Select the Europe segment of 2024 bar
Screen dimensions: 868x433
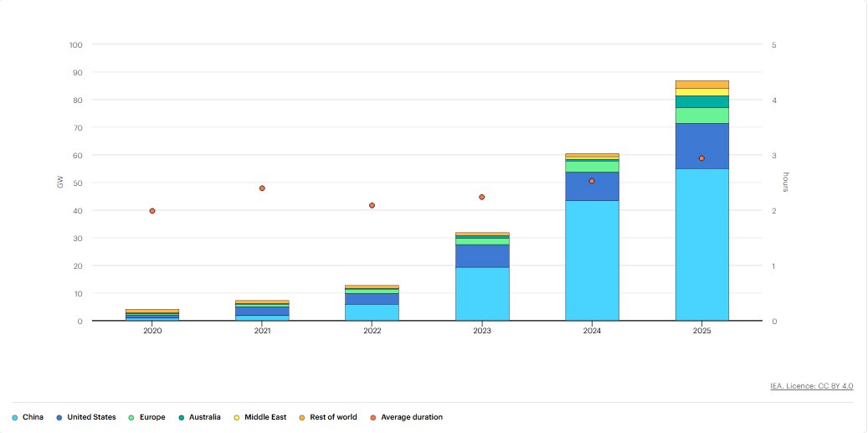592,167
